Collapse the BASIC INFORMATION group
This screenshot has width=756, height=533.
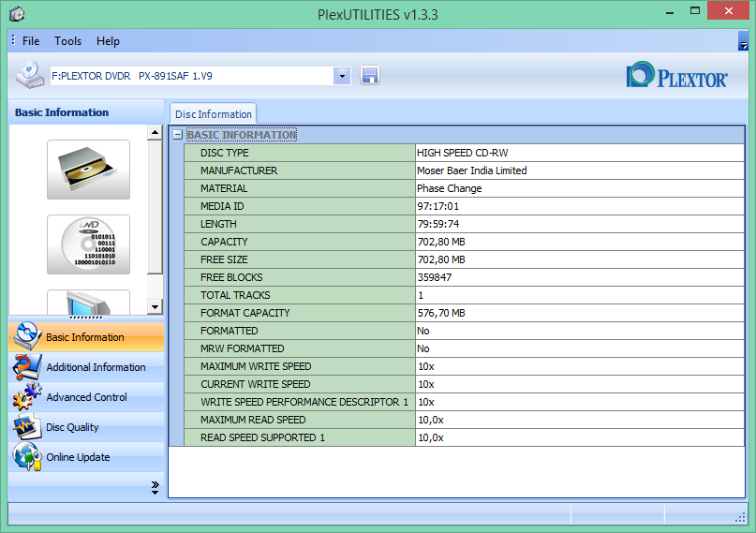click(x=178, y=135)
